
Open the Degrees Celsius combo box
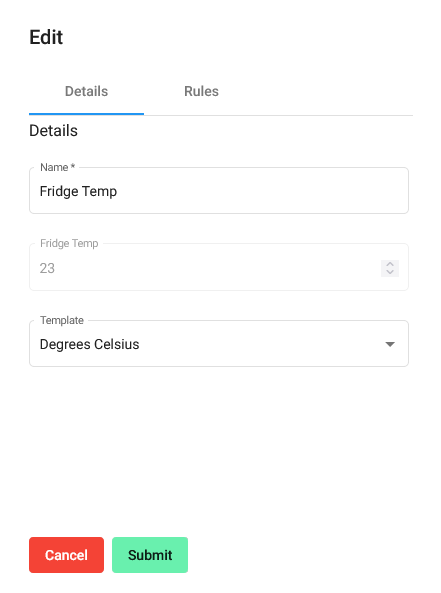[x=219, y=344]
